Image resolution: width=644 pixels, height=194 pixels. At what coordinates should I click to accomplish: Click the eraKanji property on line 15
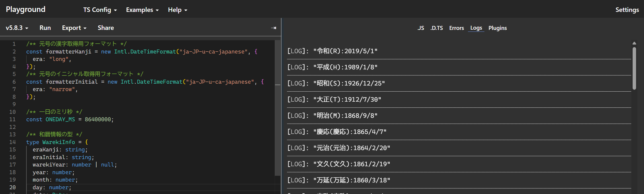[x=46, y=150]
